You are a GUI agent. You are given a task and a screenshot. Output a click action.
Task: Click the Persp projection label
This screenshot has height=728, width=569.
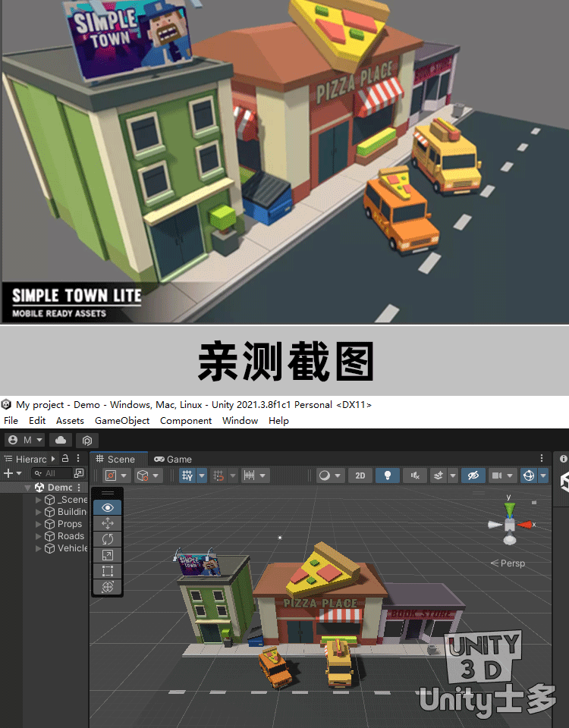pos(508,563)
